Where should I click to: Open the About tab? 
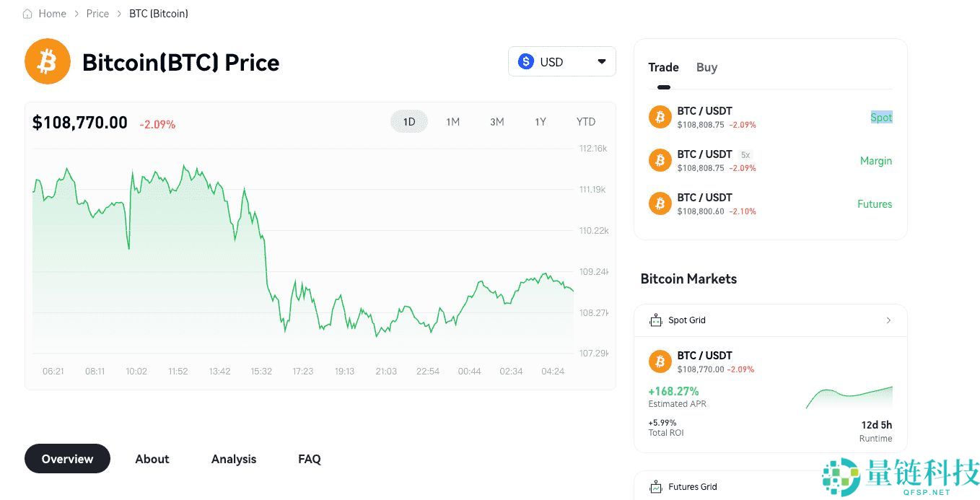(152, 459)
